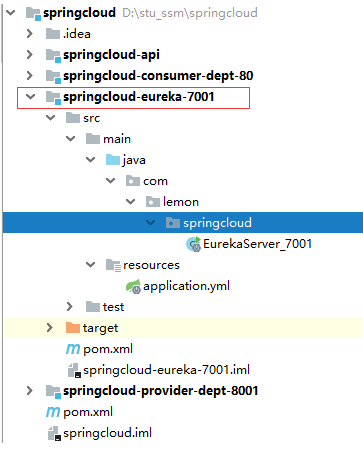Click the springcloud-eureka-7001.iml file icon
Viewport: 363px width, 453px height.
click(74, 370)
